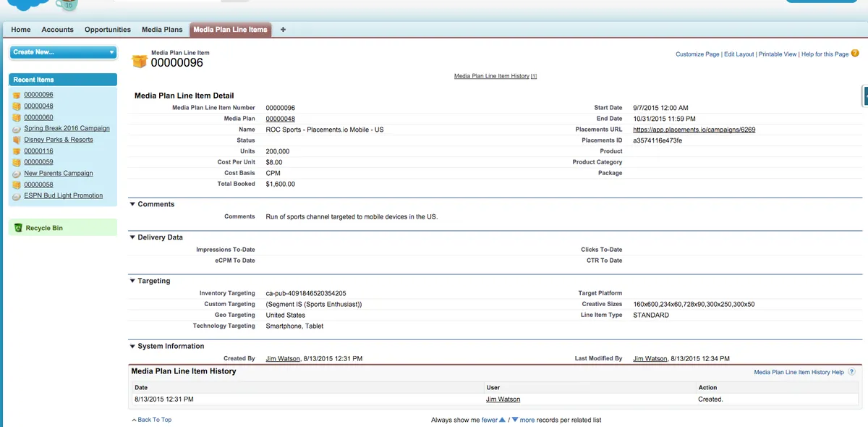The image size is (868, 427).
Task: Open the New Parents Campaign recent item
Action: click(x=59, y=174)
